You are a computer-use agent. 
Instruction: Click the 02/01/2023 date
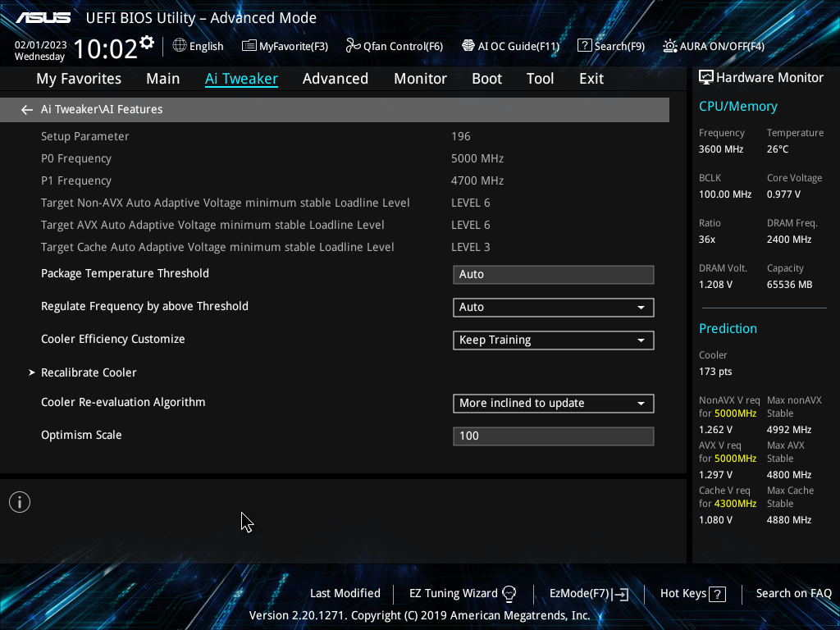point(41,45)
